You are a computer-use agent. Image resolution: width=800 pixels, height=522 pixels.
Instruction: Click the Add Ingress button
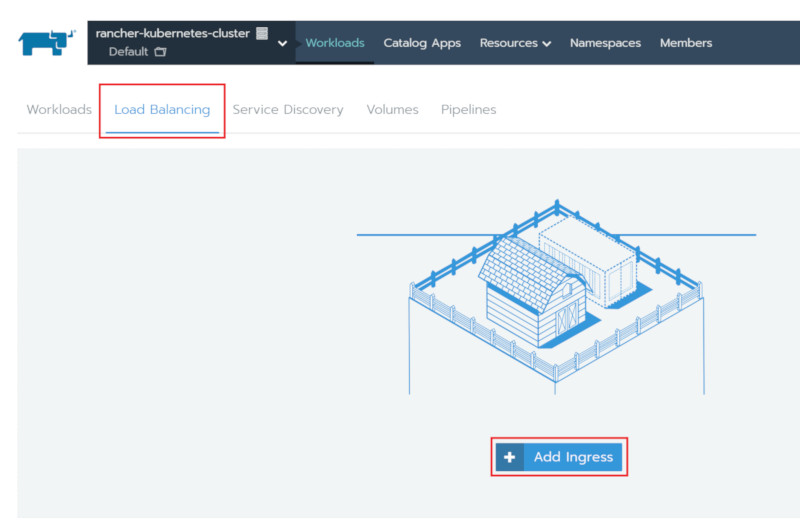point(559,457)
